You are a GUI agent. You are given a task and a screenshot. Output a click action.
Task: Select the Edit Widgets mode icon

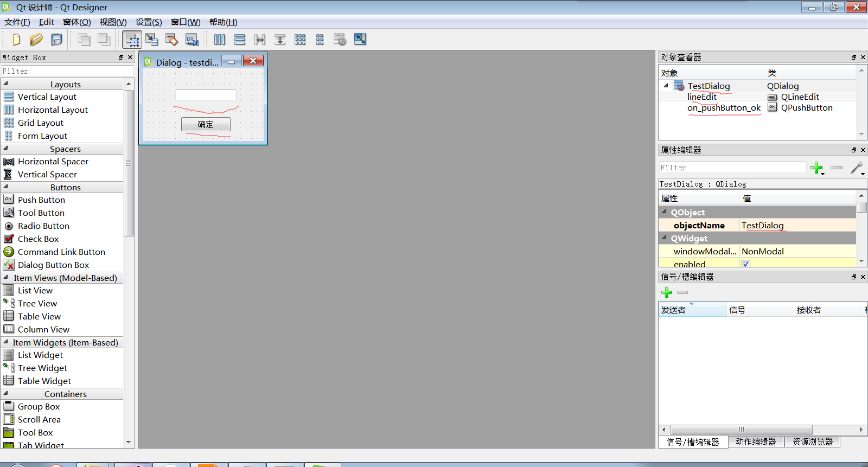pos(132,40)
